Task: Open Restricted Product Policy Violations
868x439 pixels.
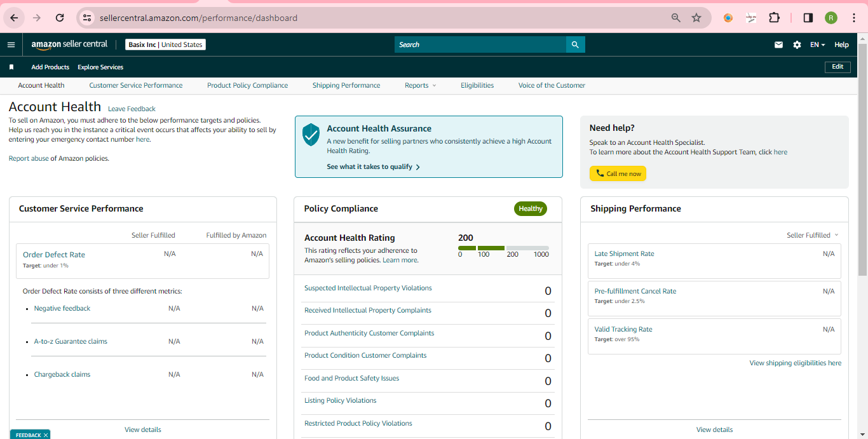Action: point(358,423)
